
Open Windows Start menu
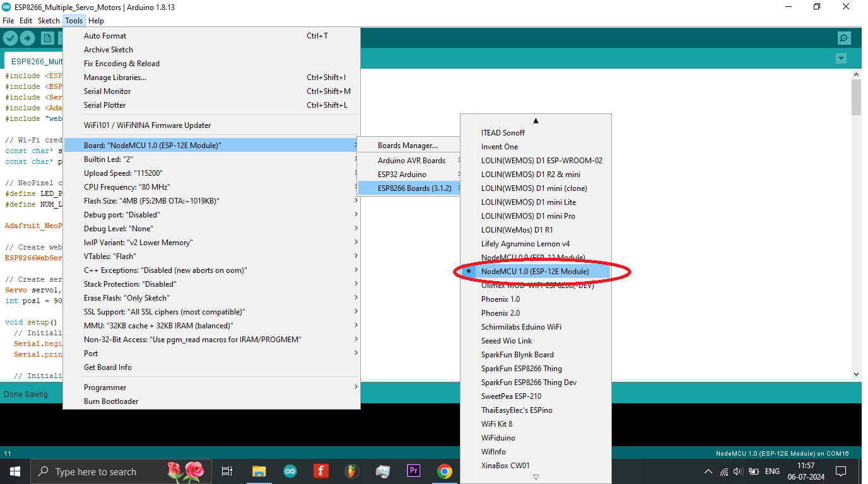(x=15, y=471)
